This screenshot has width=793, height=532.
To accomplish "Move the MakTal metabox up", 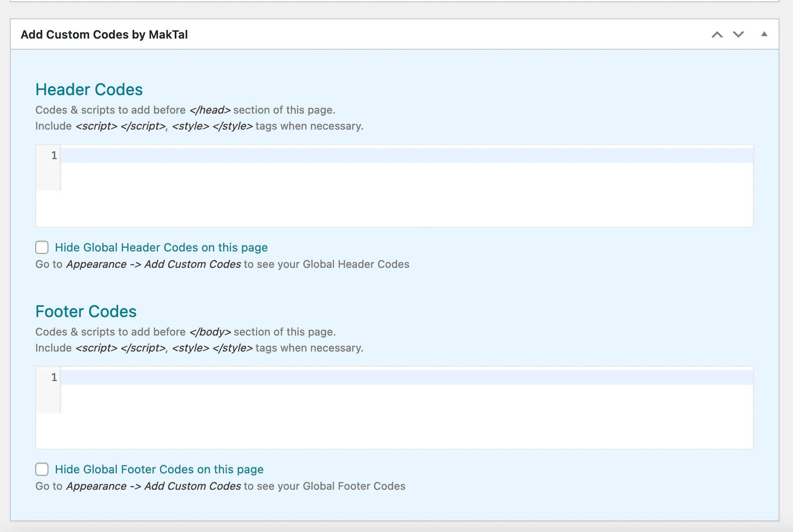I will (717, 34).
